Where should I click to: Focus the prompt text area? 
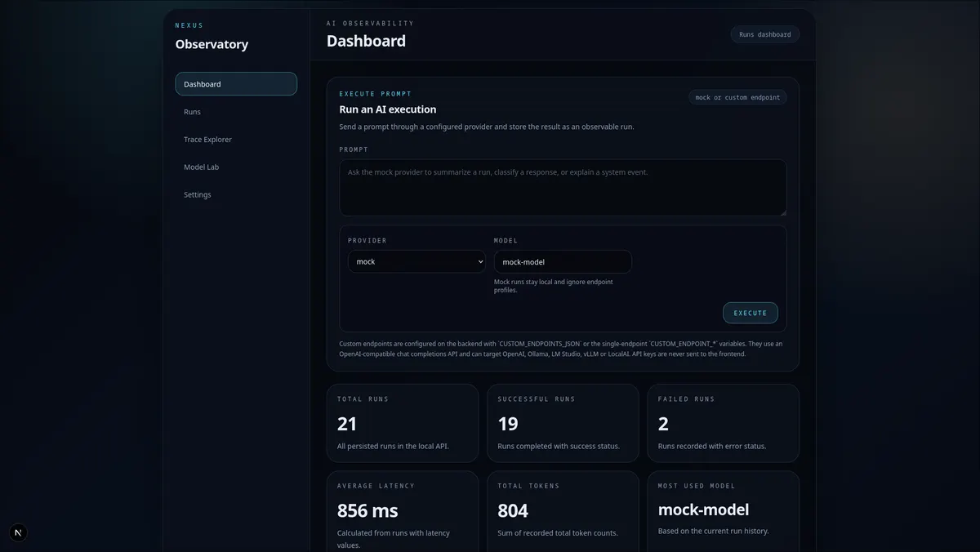point(563,188)
